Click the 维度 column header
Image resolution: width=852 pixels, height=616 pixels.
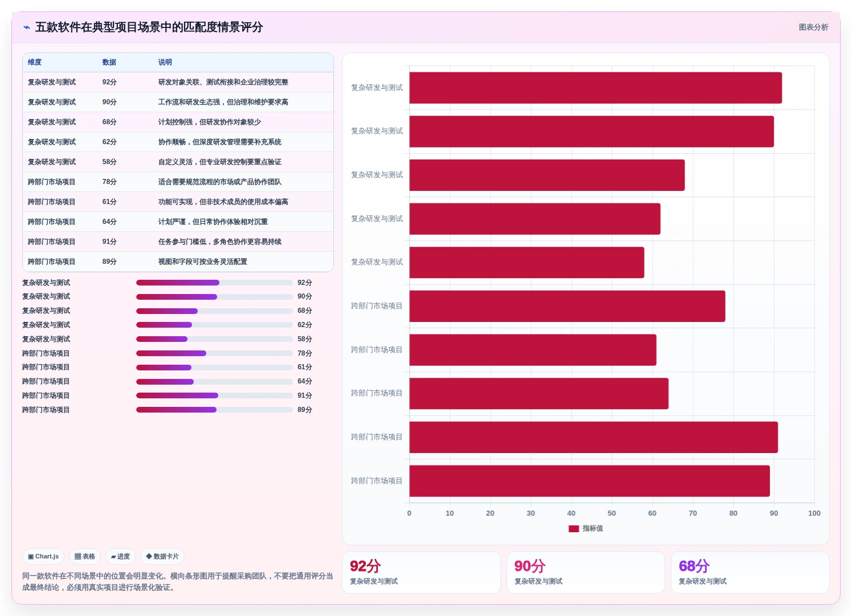[x=35, y=62]
